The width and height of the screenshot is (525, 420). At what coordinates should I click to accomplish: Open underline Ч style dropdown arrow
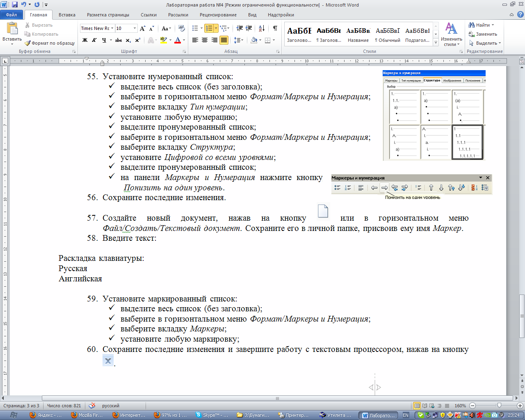(111, 40)
